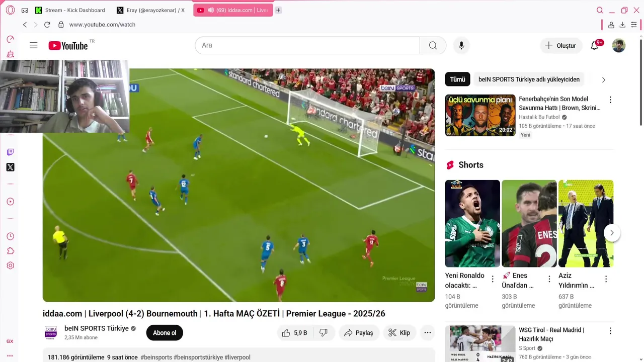Image resolution: width=644 pixels, height=362 pixels.
Task: Select beIN SPORTS Türkiye uploader chip
Action: click(x=529, y=79)
